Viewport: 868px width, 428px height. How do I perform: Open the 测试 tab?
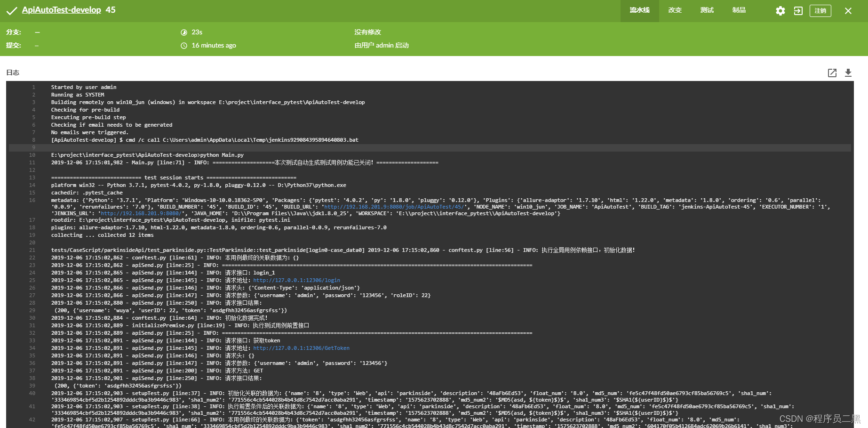tap(707, 10)
